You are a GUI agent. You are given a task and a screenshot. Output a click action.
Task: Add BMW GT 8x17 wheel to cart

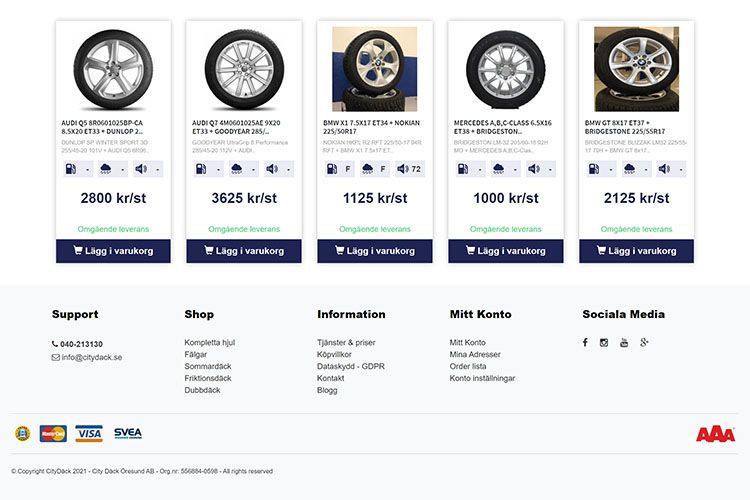[x=636, y=251]
